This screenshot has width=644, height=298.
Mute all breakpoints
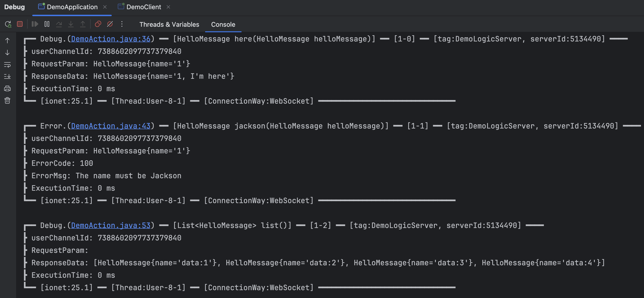tap(110, 24)
